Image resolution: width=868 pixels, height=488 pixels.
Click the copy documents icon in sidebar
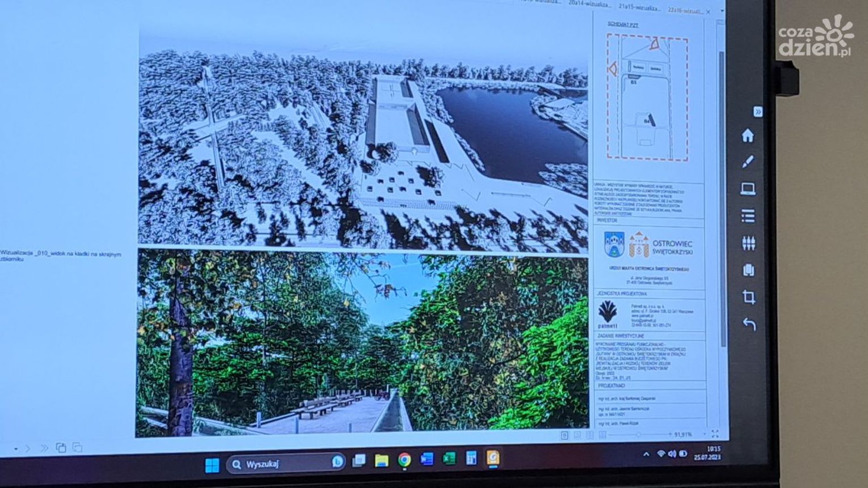click(x=748, y=270)
